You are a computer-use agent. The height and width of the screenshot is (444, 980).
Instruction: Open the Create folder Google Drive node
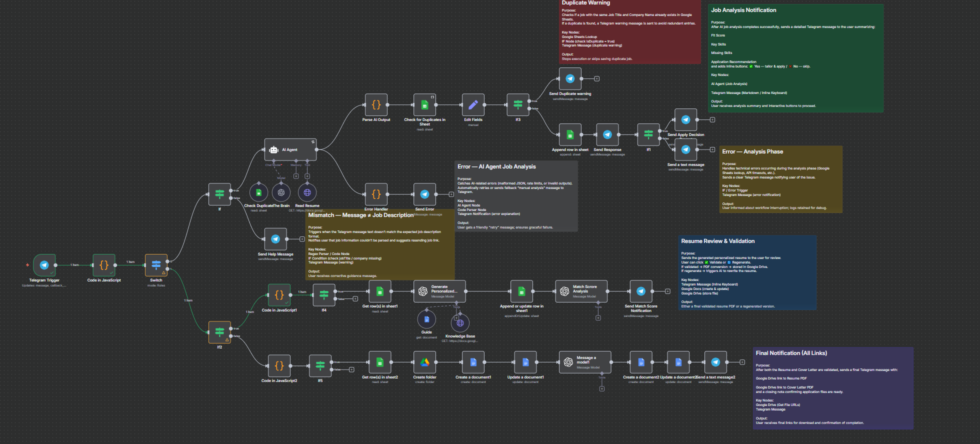(424, 362)
